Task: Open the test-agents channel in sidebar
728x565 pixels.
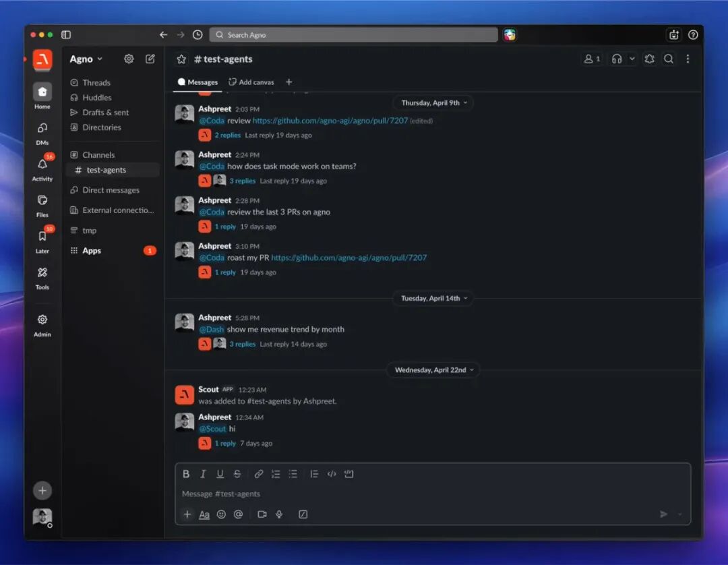Action: 106,170
